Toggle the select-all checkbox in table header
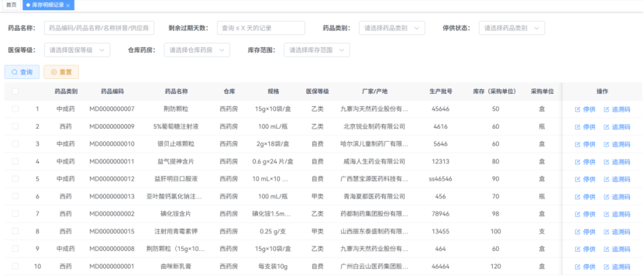The image size is (644, 279). coord(15,91)
